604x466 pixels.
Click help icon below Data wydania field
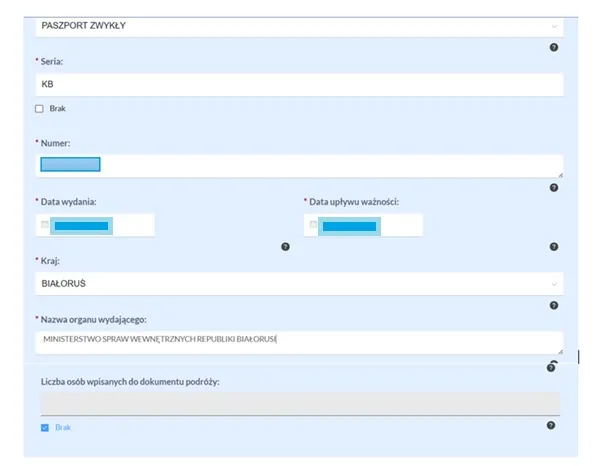tap(285, 246)
